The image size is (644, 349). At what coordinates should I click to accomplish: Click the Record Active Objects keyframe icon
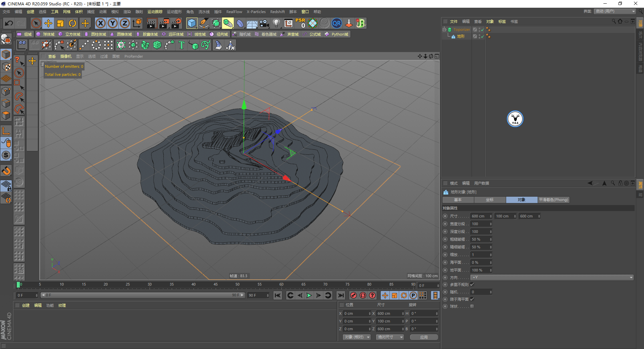point(353,295)
